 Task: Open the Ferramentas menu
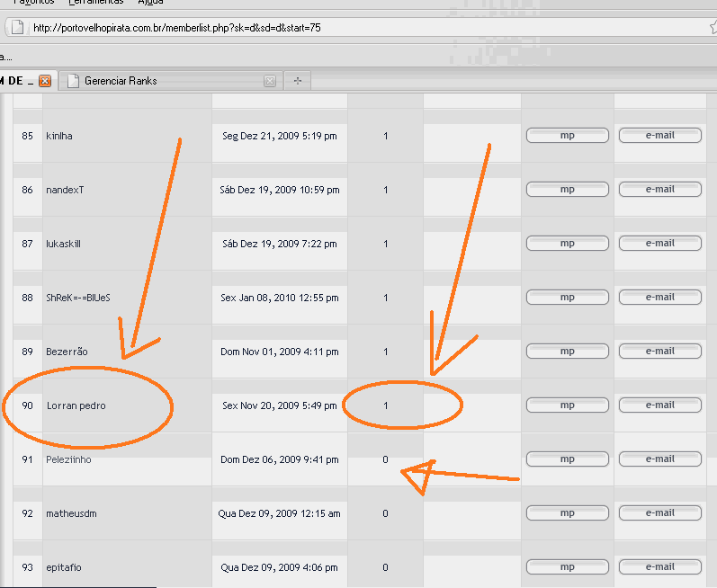(x=95, y=2)
